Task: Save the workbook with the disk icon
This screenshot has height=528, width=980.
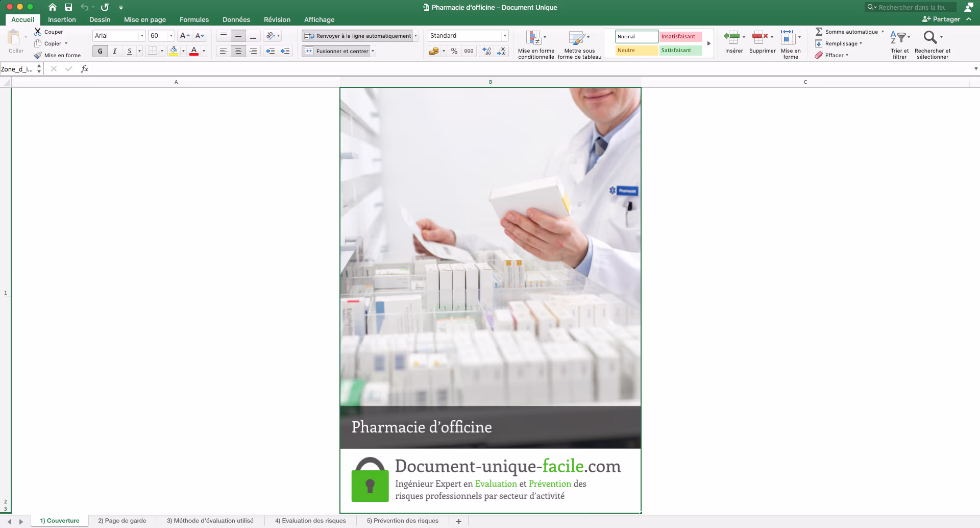Action: coord(68,7)
